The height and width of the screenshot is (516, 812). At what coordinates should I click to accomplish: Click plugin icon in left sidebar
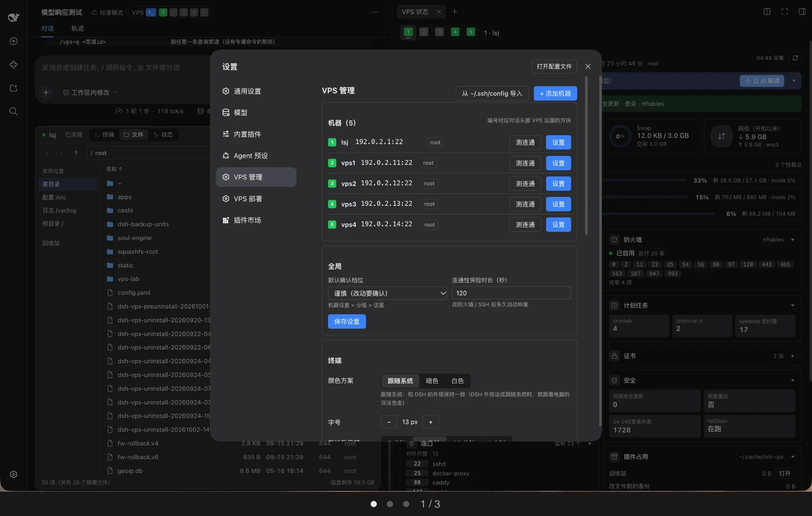tap(13, 65)
